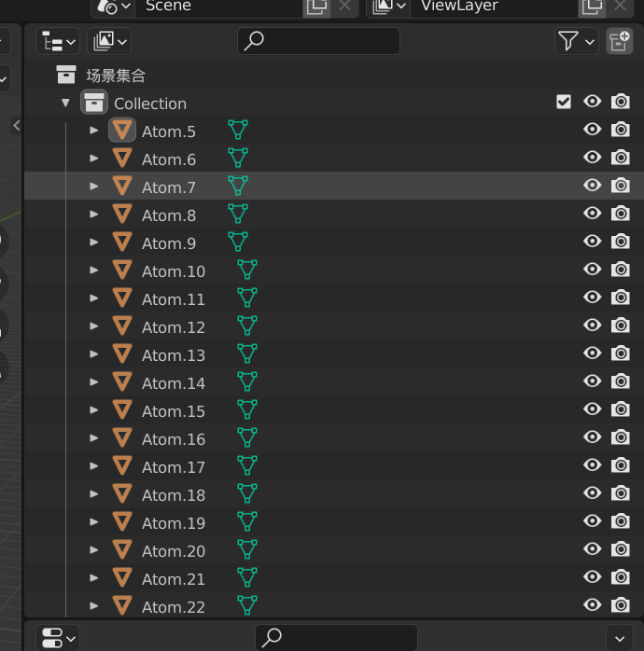Click the new view layer copy icon
Screen dimensions: 644x651
(592, 7)
